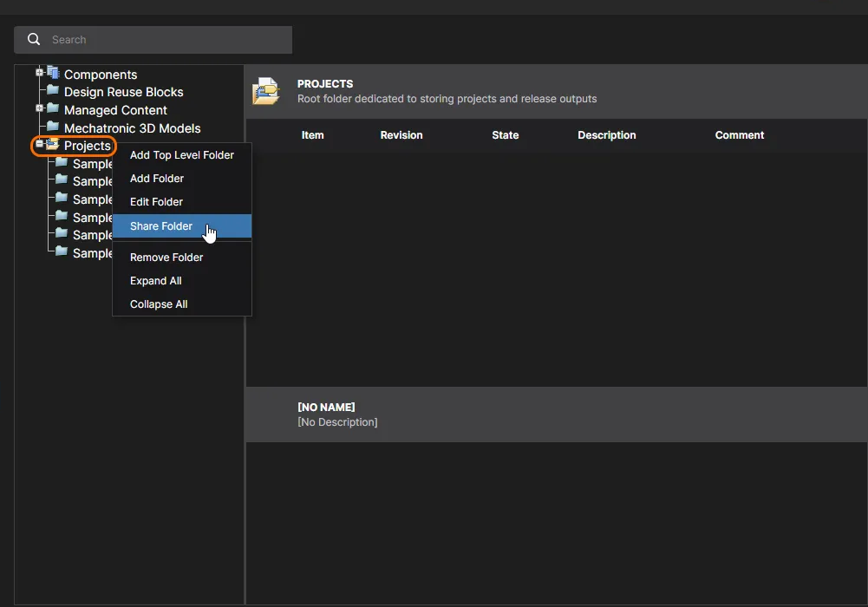Select the Design Reuse Blocks folder icon
This screenshot has height=607, width=868.
pyautogui.click(x=53, y=91)
